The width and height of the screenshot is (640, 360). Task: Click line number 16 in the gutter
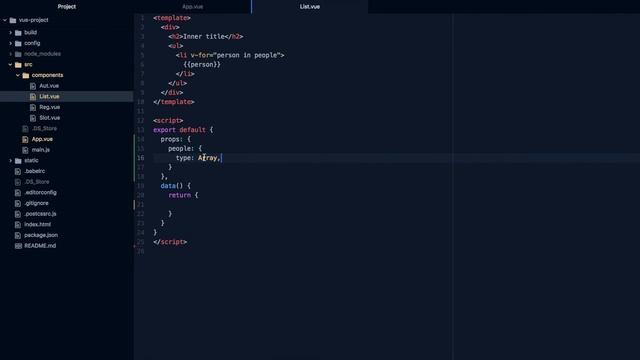click(x=140, y=158)
